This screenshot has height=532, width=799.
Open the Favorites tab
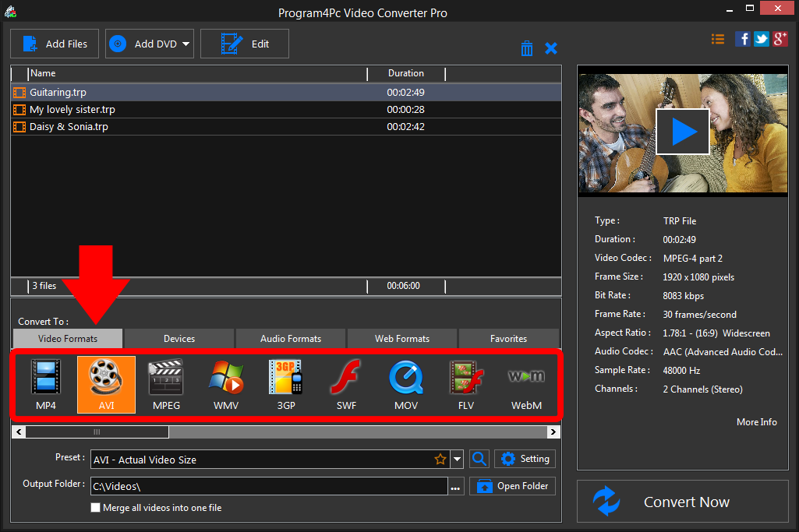pos(508,338)
